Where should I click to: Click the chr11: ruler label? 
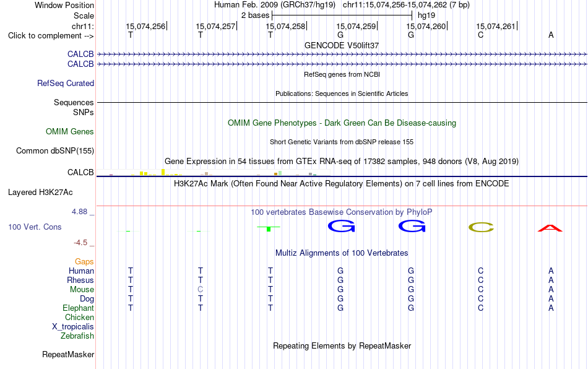coord(82,26)
